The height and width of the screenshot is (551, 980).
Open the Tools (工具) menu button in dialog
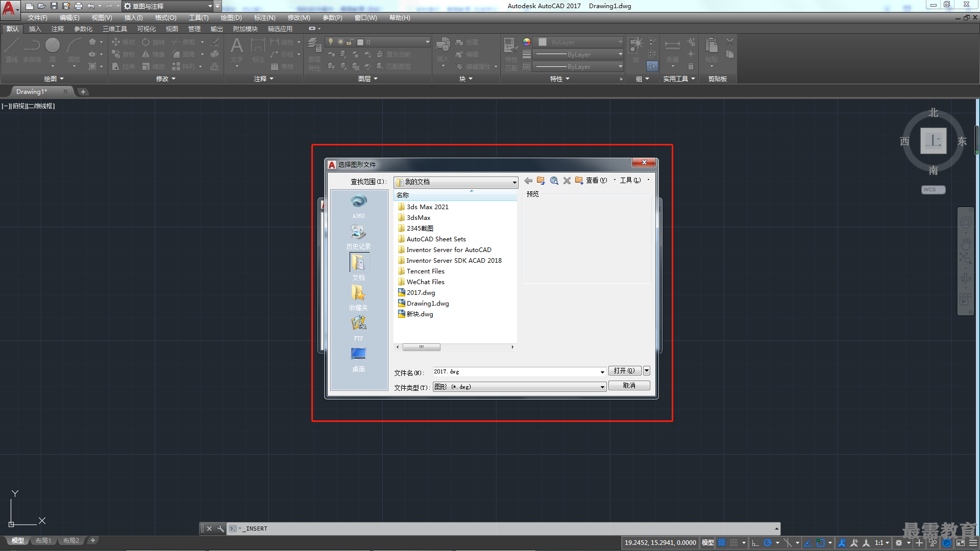tap(630, 181)
